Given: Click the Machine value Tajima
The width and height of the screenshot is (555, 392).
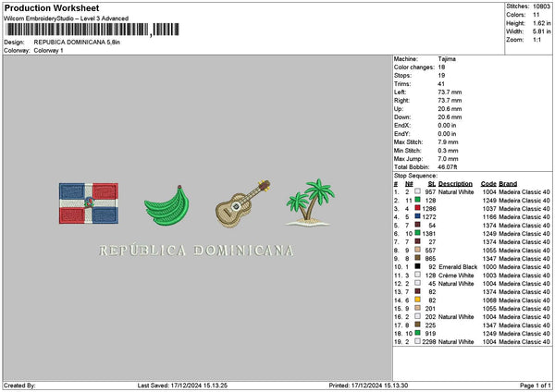Looking at the screenshot, I should 447,59.
